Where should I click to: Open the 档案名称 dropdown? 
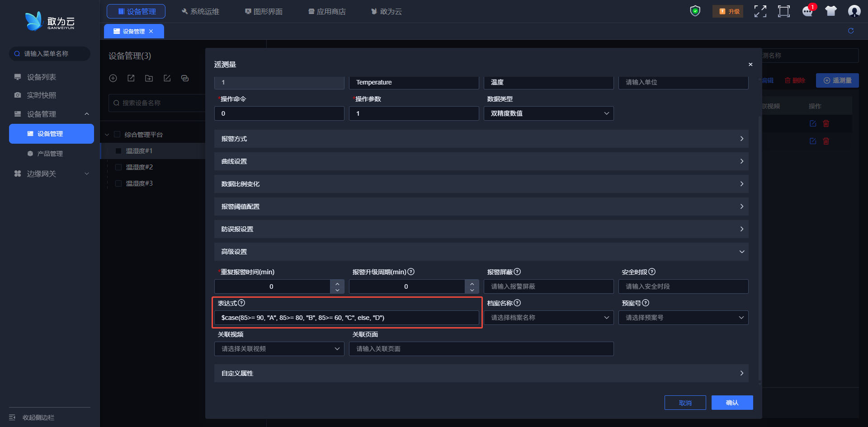click(548, 318)
